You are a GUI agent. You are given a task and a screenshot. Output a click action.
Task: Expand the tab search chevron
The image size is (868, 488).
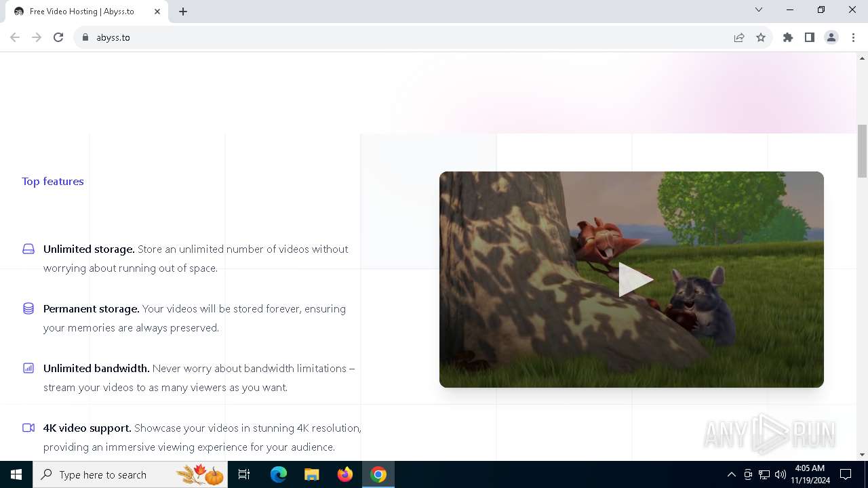[759, 9]
